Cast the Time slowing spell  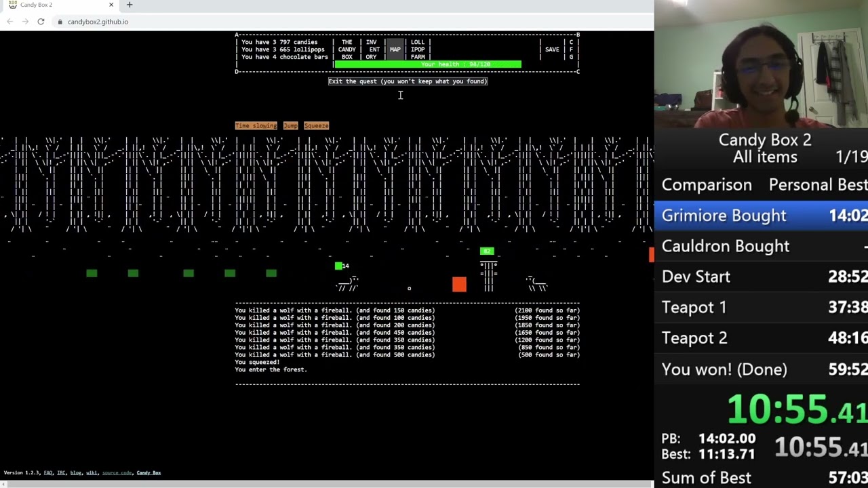[256, 125]
